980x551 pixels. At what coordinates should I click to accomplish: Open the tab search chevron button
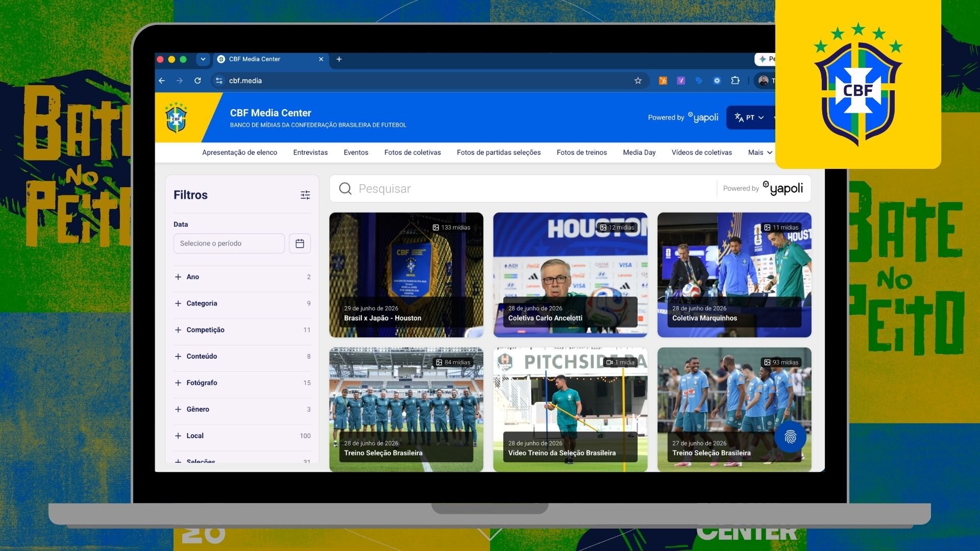tap(203, 59)
